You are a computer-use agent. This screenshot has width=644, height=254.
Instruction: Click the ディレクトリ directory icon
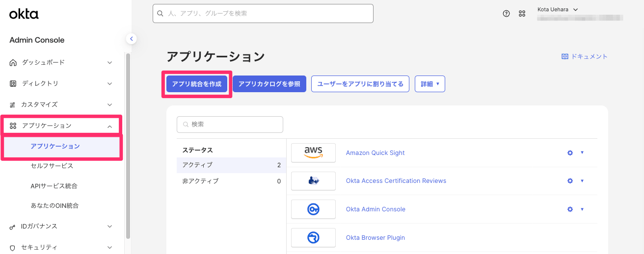tap(13, 83)
